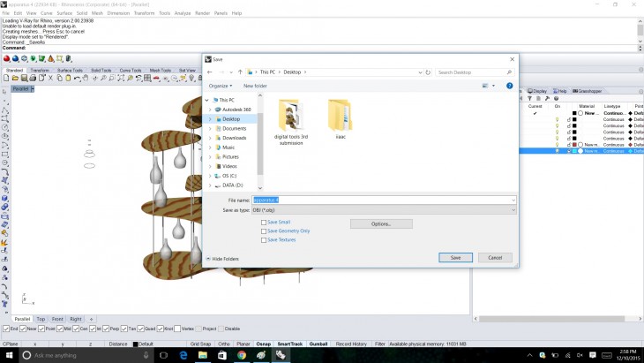
Task: Select the Pan hand tool
Action: point(86,79)
